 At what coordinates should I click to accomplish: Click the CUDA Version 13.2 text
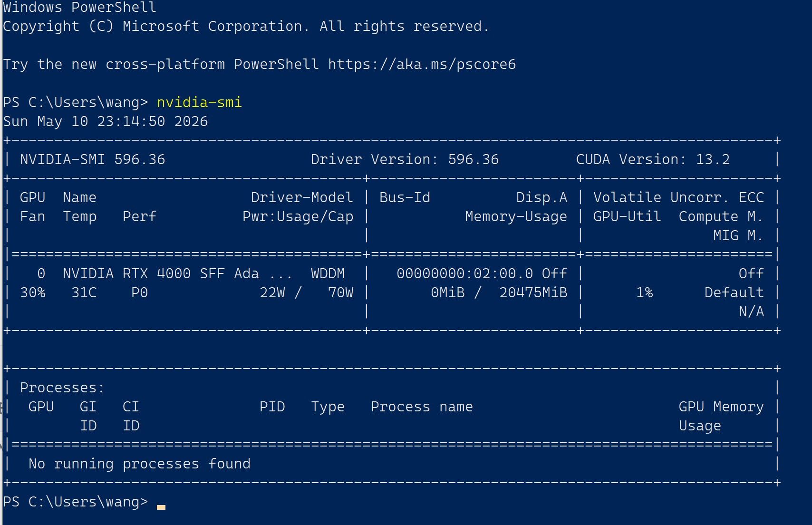pyautogui.click(x=653, y=159)
